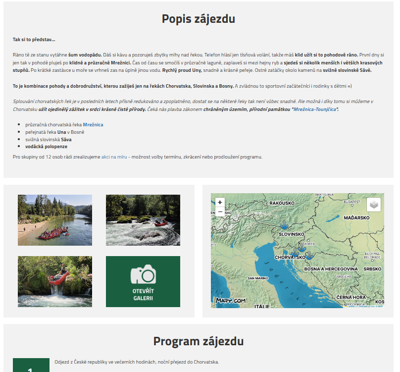Click the Rakousko label on the map
The image size is (400, 372).
(x=282, y=203)
